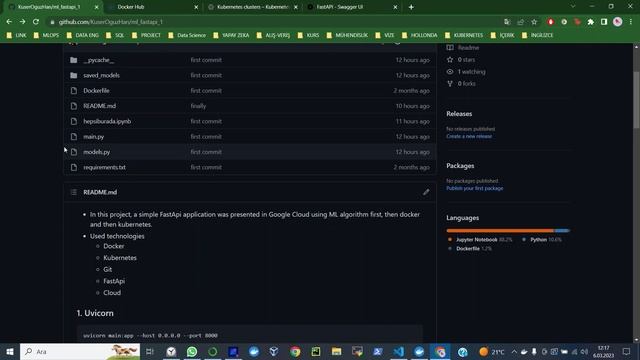The height and width of the screenshot is (360, 640).
Task: Click Publish your first package link
Action: pos(475,189)
